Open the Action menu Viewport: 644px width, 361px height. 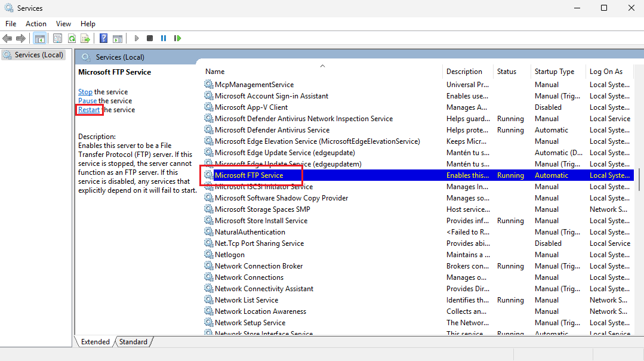pyautogui.click(x=36, y=24)
